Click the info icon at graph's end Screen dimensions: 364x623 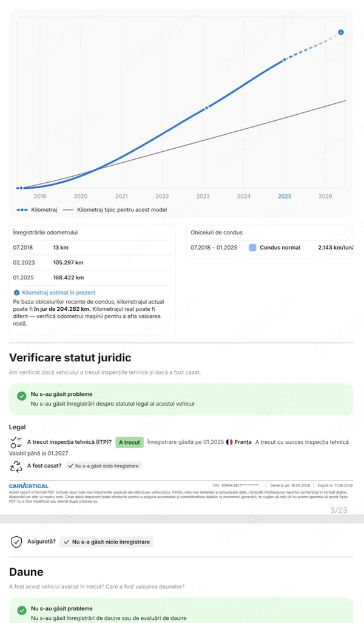point(340,32)
